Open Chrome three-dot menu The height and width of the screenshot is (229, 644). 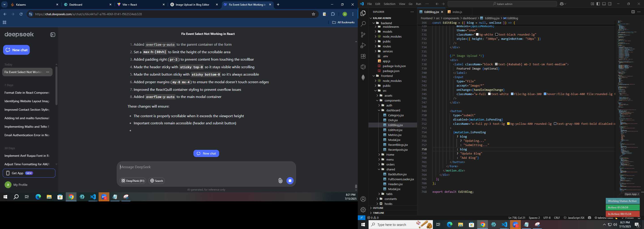(353, 14)
